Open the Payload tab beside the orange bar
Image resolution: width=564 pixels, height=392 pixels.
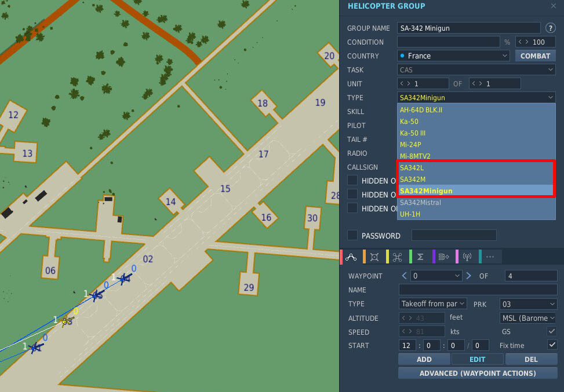[374, 257]
